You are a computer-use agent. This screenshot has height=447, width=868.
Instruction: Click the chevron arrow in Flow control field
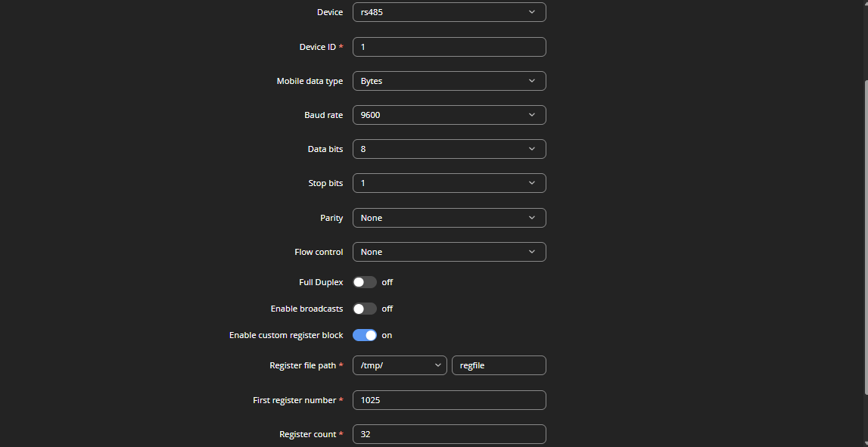[x=532, y=252]
